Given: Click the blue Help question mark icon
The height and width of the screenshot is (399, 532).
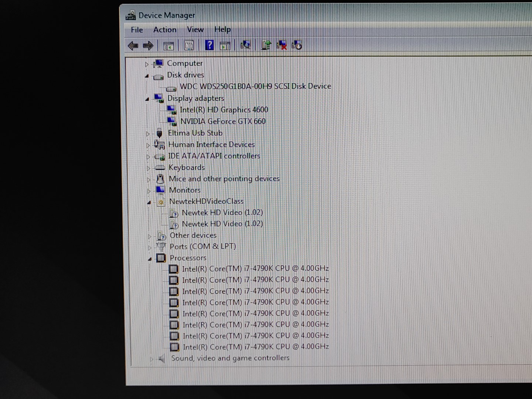Looking at the screenshot, I should coord(209,45).
